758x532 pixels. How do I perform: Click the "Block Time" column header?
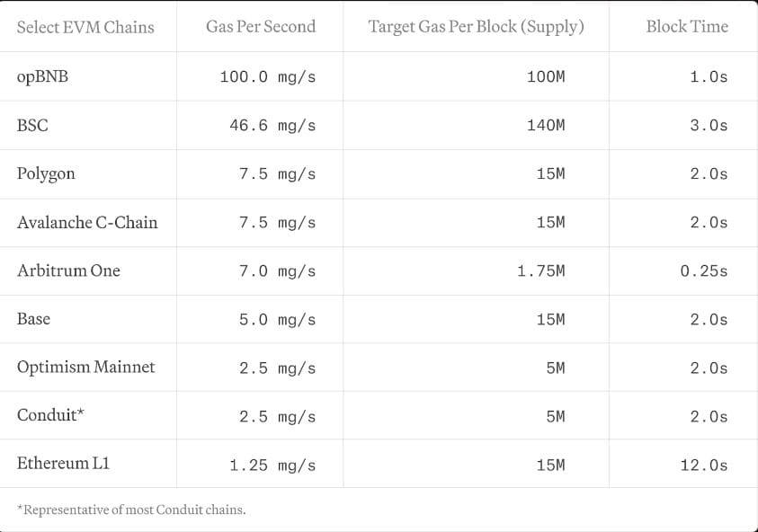coord(687,27)
